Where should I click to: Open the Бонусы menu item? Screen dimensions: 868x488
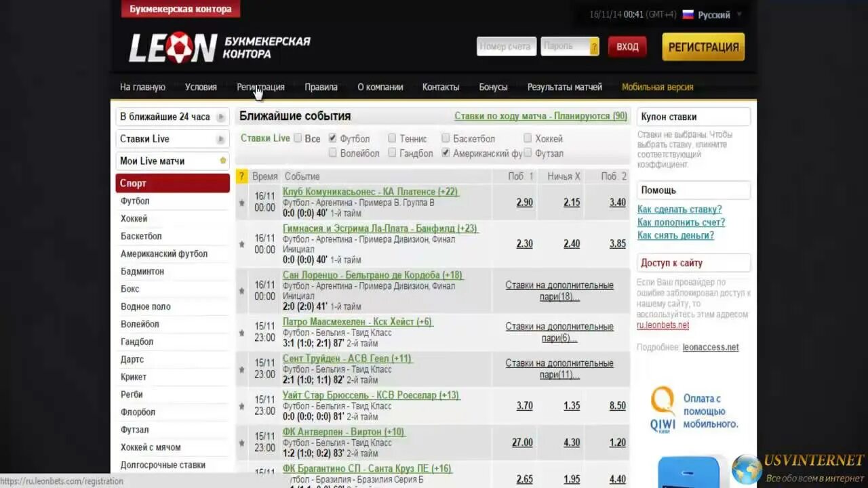[493, 87]
